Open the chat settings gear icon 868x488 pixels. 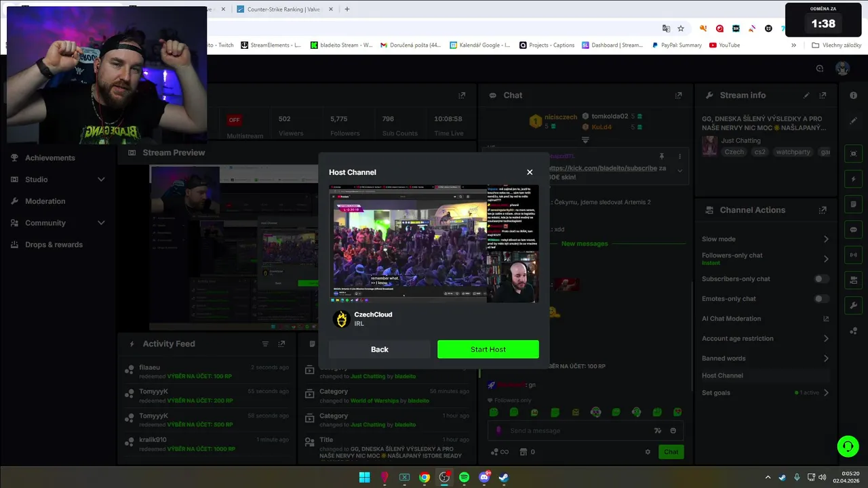[648, 452]
